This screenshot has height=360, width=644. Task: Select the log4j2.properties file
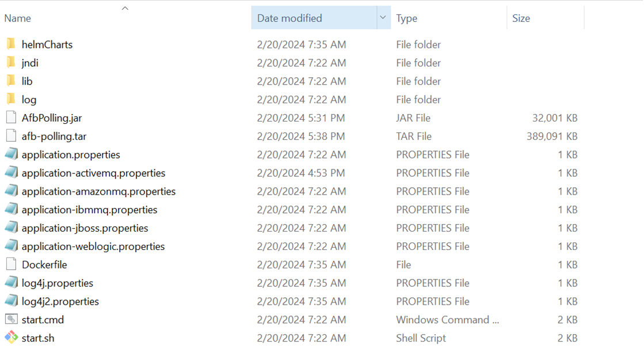[59, 301]
